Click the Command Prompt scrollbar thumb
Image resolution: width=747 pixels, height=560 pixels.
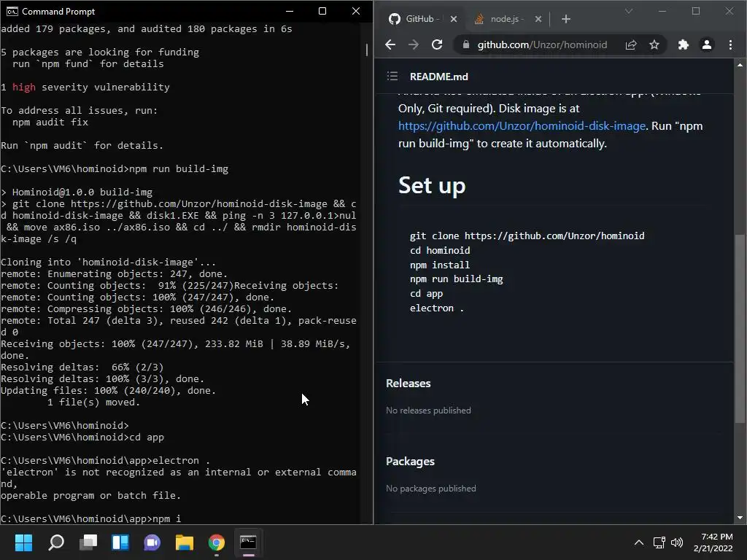coord(367,50)
